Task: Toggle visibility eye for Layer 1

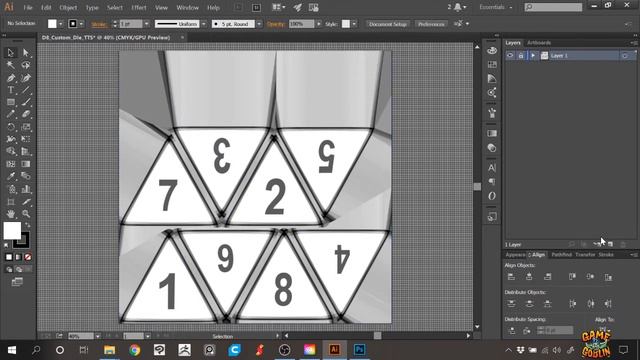Action: click(x=510, y=56)
